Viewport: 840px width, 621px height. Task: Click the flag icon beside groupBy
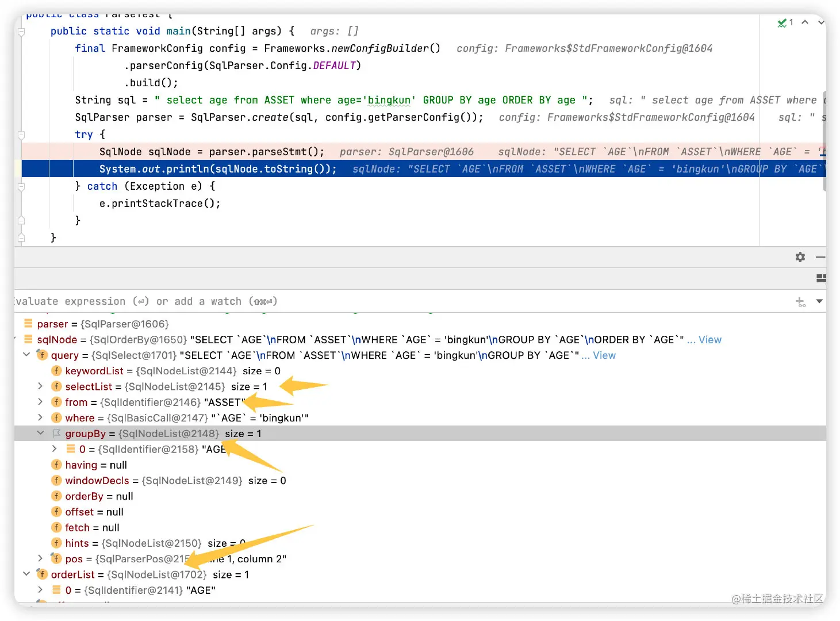tap(56, 434)
